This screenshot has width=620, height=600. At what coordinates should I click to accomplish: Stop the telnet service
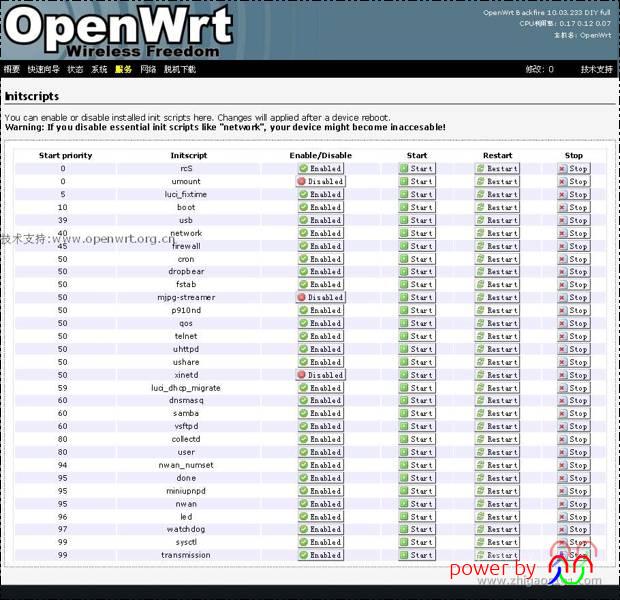pyautogui.click(x=574, y=336)
